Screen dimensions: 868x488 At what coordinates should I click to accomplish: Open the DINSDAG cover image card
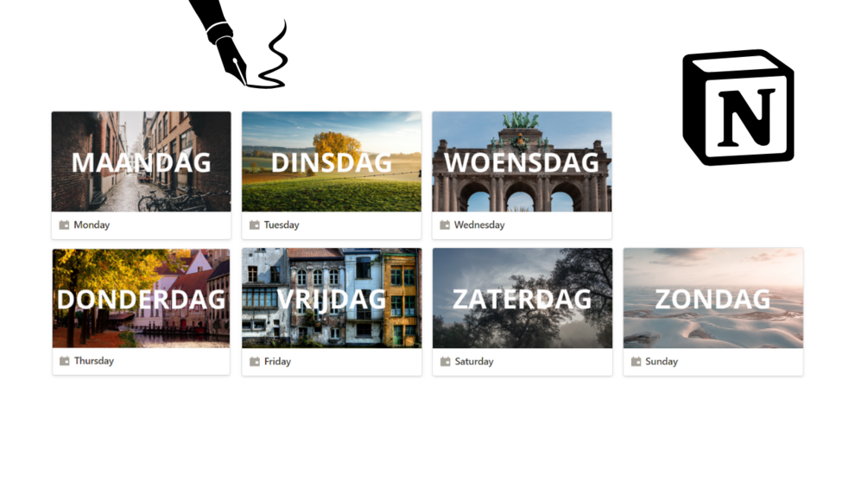[x=332, y=162]
